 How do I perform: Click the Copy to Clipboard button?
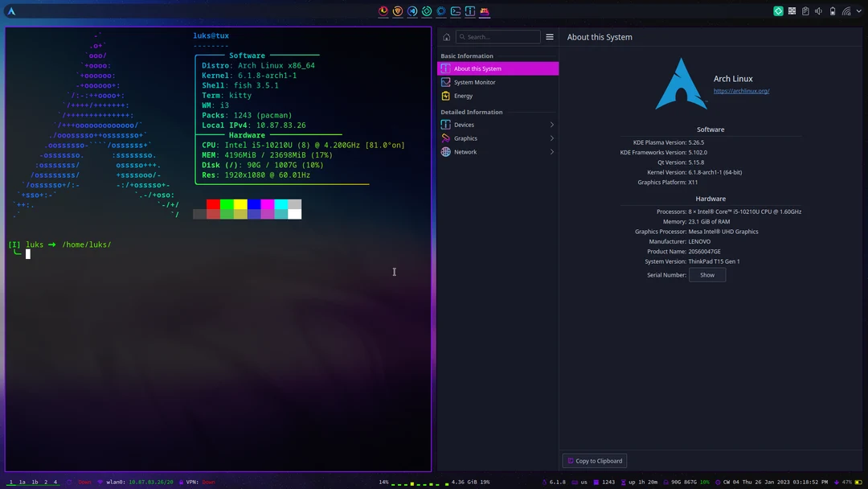coord(594,460)
